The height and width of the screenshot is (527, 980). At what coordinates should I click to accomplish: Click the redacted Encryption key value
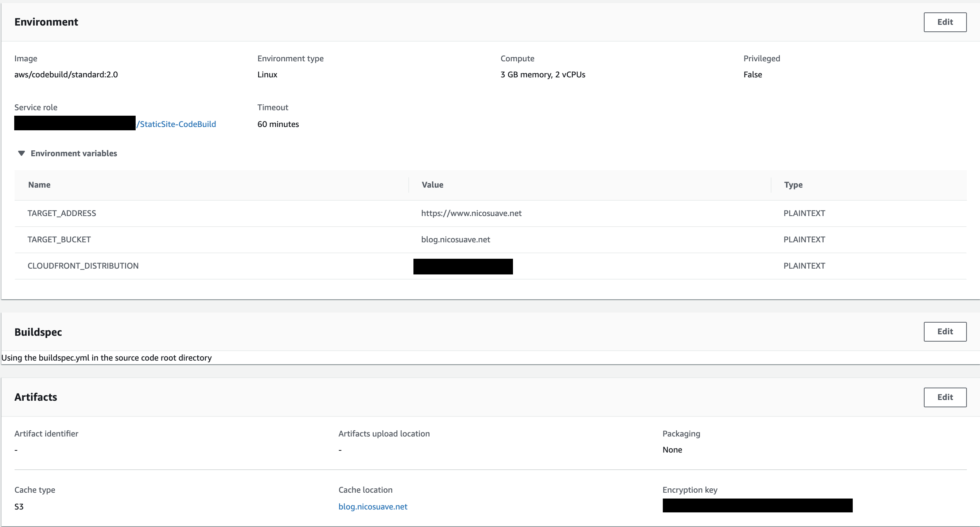757,505
